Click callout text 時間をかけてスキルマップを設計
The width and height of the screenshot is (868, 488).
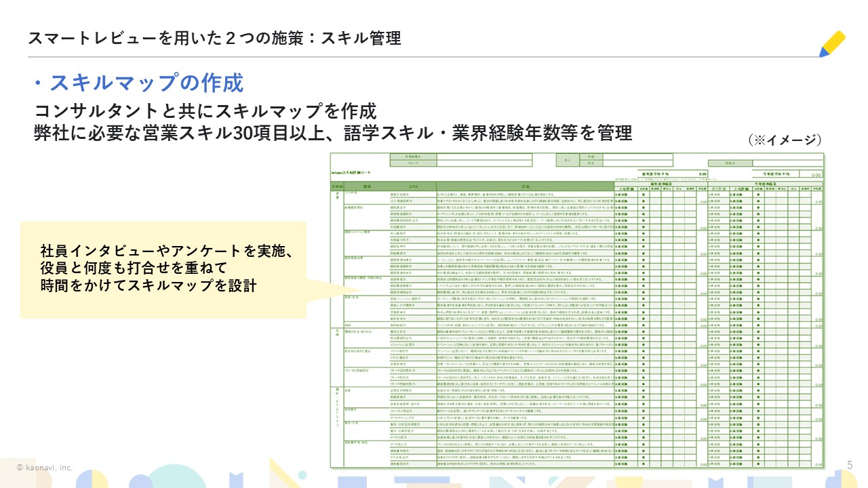[x=149, y=285]
